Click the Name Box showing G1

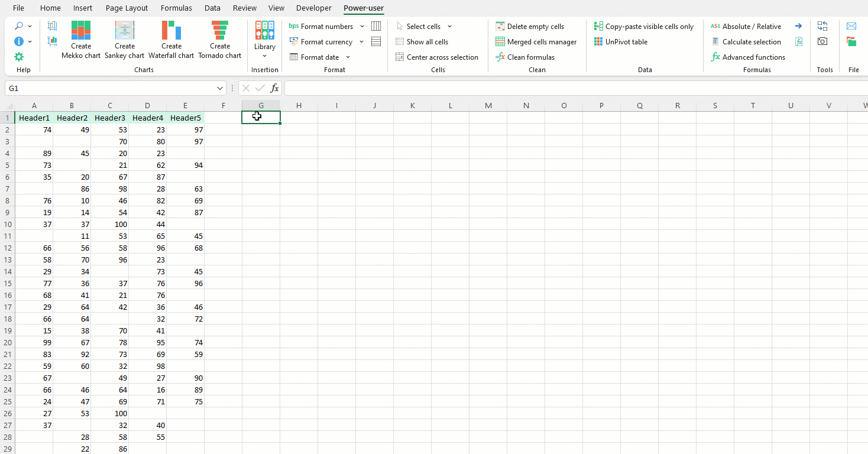click(x=112, y=87)
